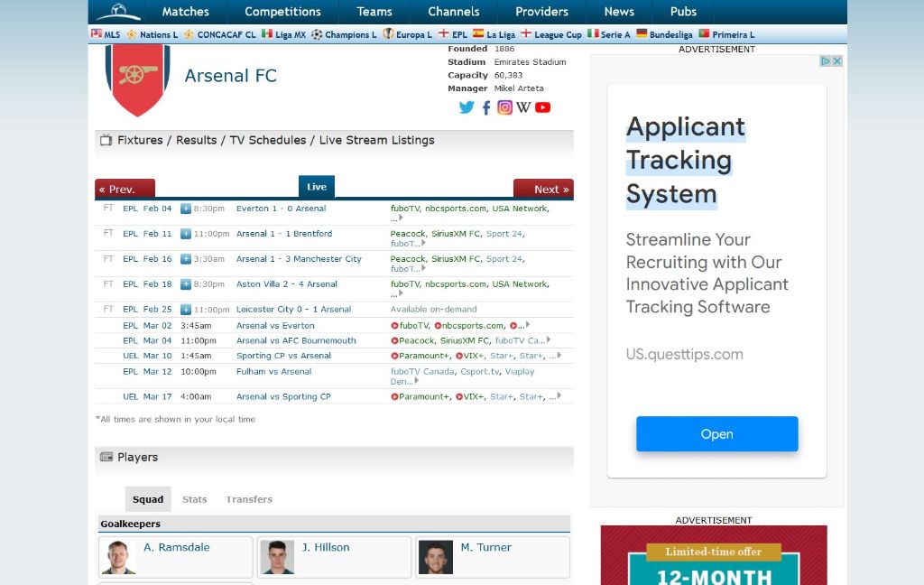Screen dimensions: 924x585
Task: Open Arsenal's Instagram page
Action: click(x=505, y=107)
